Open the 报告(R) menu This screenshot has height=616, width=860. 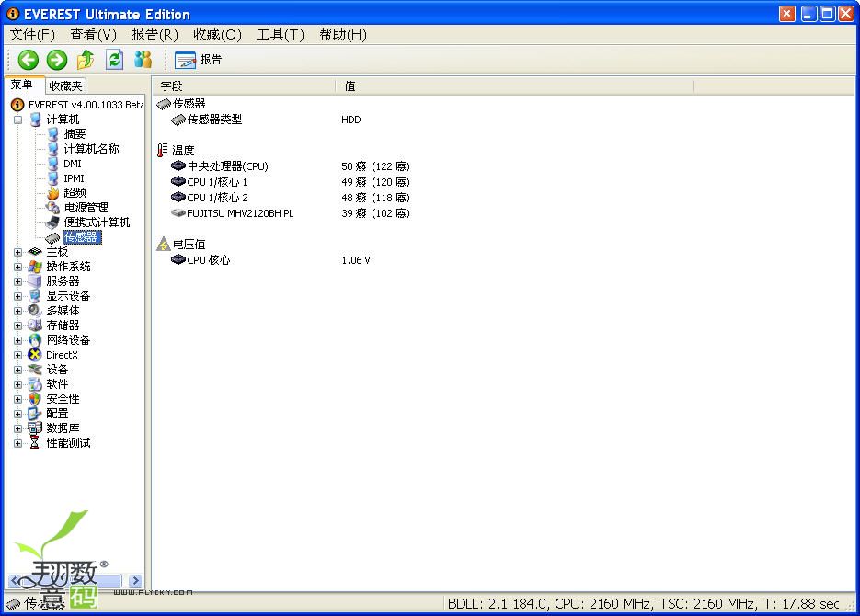pos(155,35)
